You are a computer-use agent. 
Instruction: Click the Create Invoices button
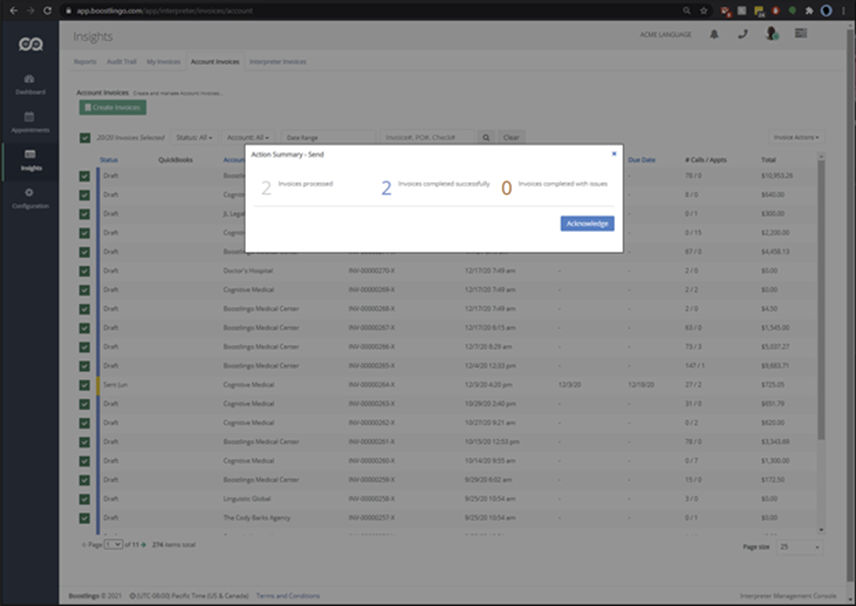click(112, 107)
